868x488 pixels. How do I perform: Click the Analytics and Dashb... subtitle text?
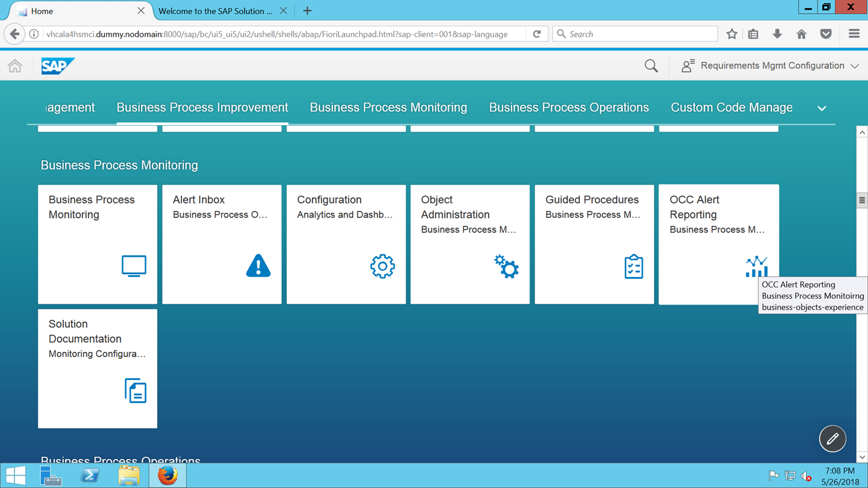coord(345,215)
